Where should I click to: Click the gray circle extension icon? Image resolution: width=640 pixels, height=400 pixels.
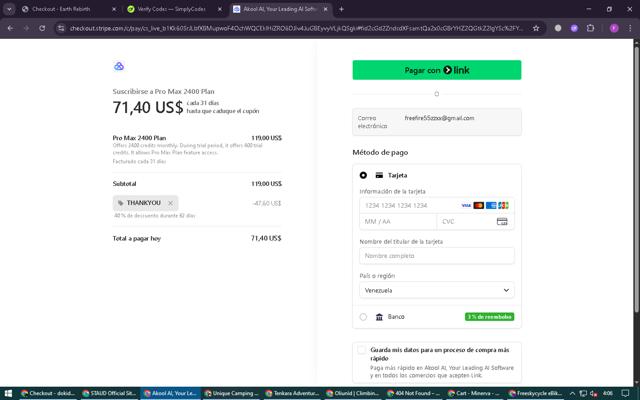pos(558,28)
